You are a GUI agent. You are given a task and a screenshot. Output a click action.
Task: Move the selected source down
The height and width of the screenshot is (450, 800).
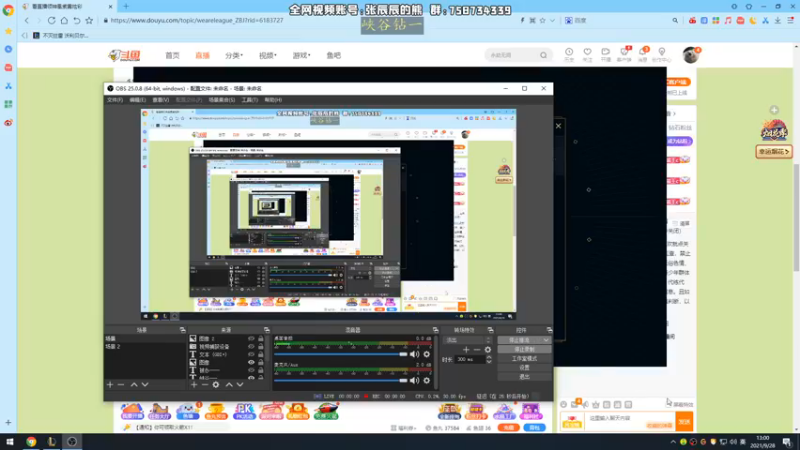240,384
